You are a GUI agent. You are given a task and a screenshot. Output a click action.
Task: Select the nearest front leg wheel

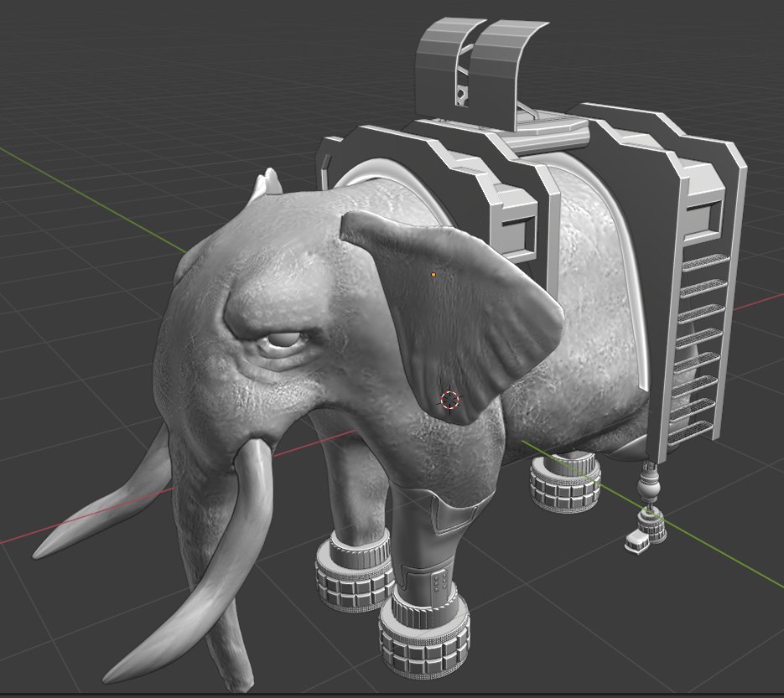tap(423, 632)
